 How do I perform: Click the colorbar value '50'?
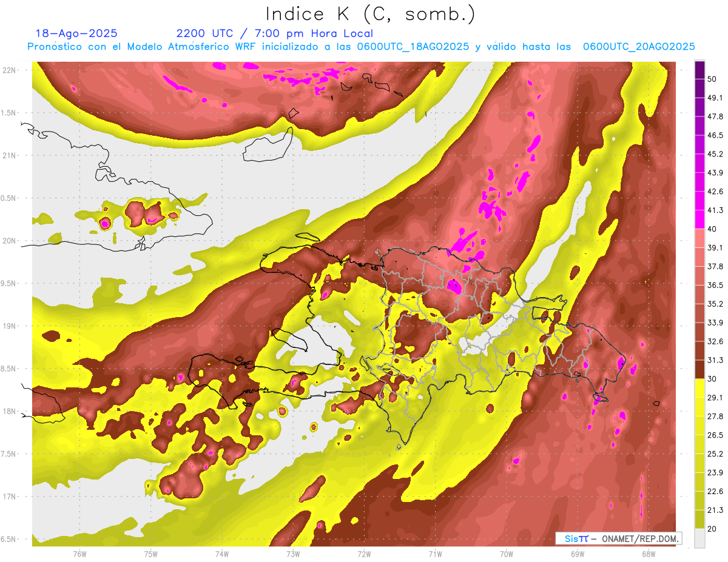(712, 79)
